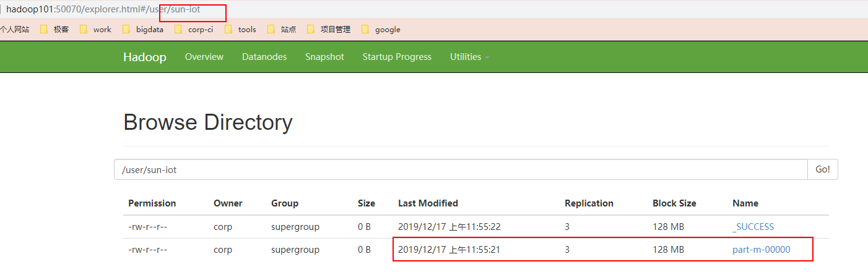Screen dimensions: 868x280
Task: Open the corp-ci bookmark folder
Action: (194, 29)
